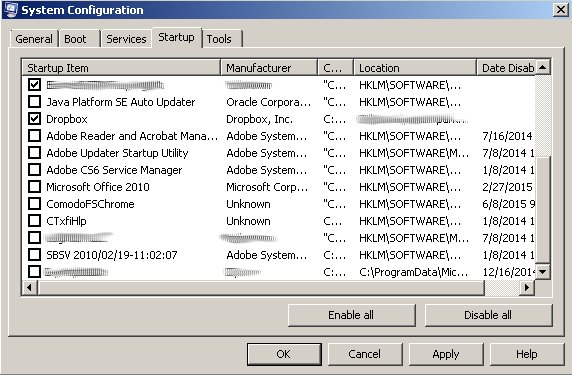Select the Dropbox, Inc. manufacturer cell
This screenshot has height=375, width=572.
pos(259,119)
